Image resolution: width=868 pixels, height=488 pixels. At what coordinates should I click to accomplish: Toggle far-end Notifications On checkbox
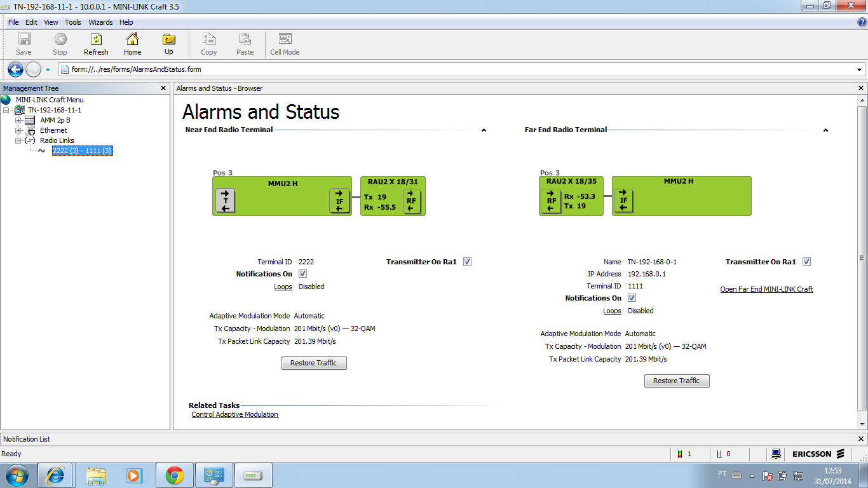click(632, 298)
